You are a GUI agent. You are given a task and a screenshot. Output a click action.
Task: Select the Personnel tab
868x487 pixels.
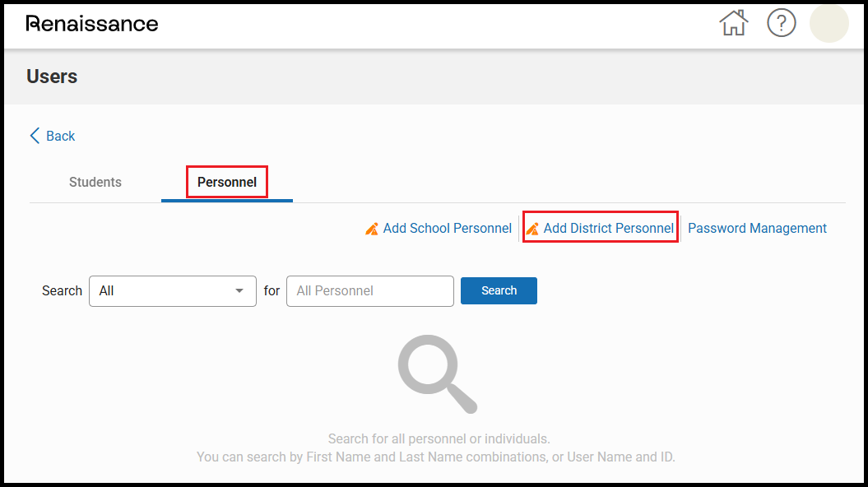[227, 183]
